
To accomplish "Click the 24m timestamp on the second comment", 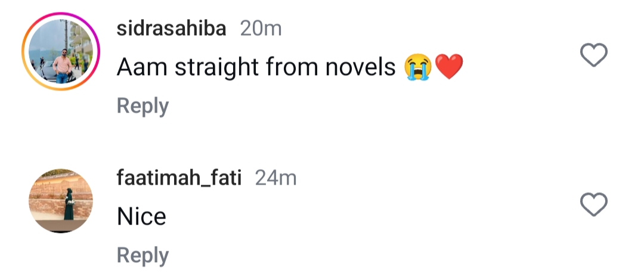I will pyautogui.click(x=275, y=178).
